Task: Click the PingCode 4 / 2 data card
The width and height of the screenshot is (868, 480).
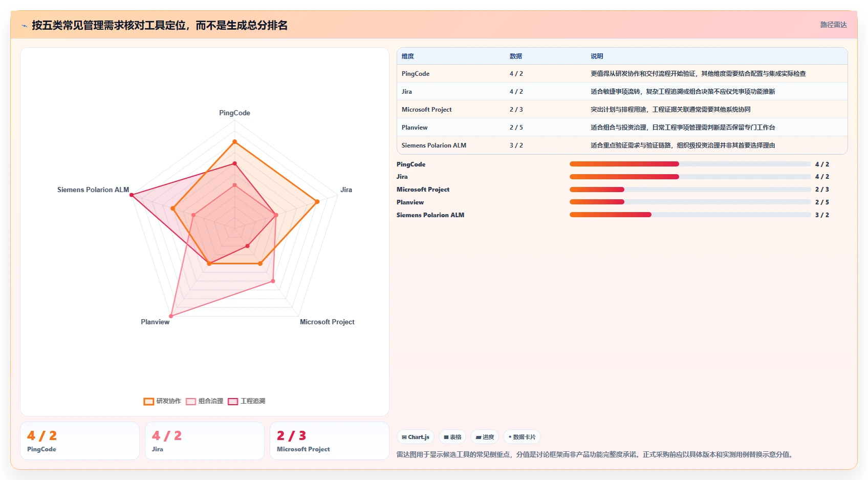Action: pos(80,441)
